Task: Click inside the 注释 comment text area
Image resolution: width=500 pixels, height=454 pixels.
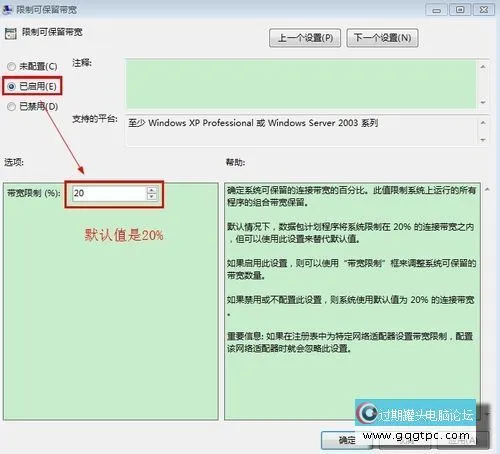Action: (x=301, y=84)
